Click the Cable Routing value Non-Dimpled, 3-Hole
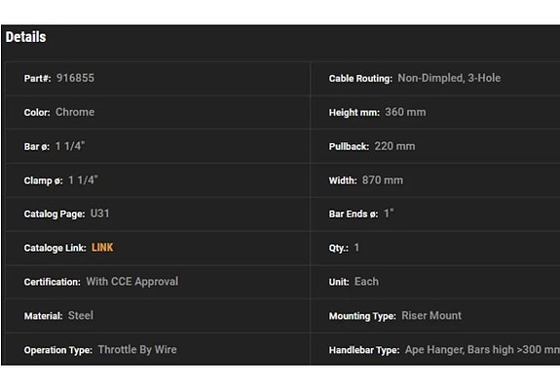Screen dimensions: 560x392 (449, 78)
